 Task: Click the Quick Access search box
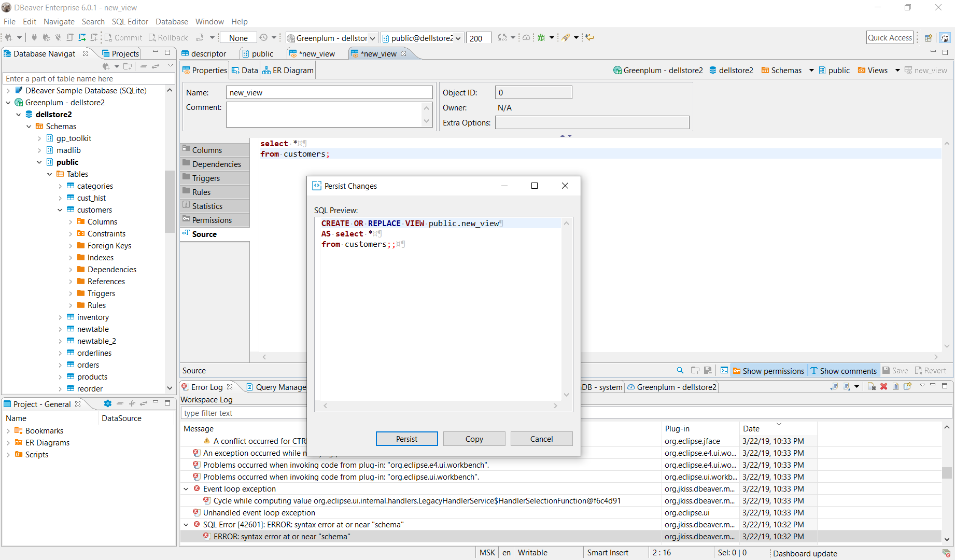(890, 37)
